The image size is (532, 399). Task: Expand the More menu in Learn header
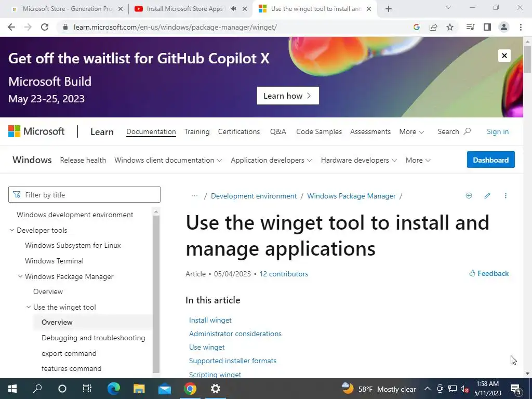(411, 131)
